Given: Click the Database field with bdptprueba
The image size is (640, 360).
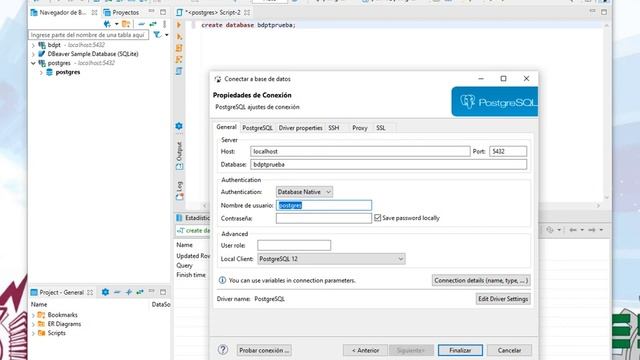Looking at the screenshot, I should [x=388, y=164].
